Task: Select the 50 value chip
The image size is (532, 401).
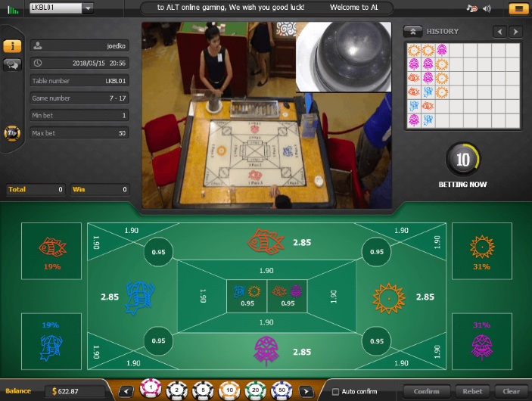Action: (281, 391)
